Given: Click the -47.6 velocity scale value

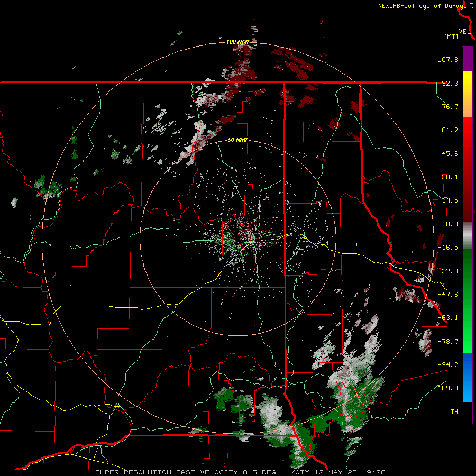Looking at the screenshot, I should (x=448, y=295).
